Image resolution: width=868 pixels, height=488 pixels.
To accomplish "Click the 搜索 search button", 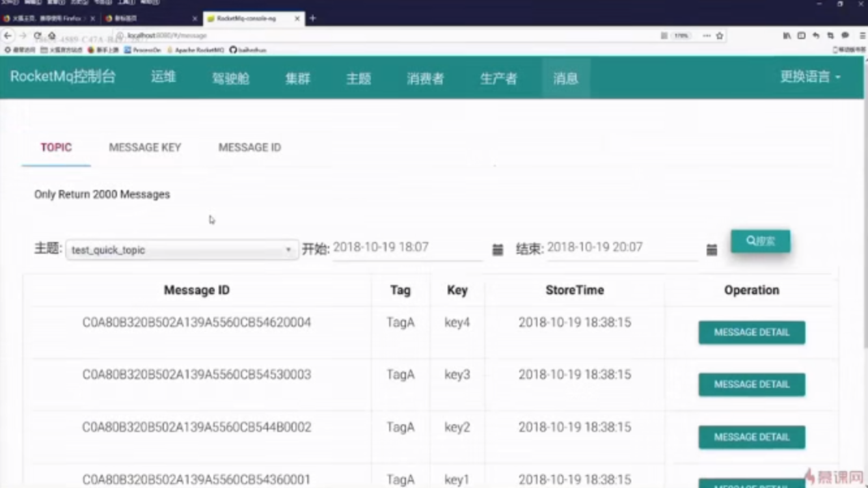I will 761,241.
